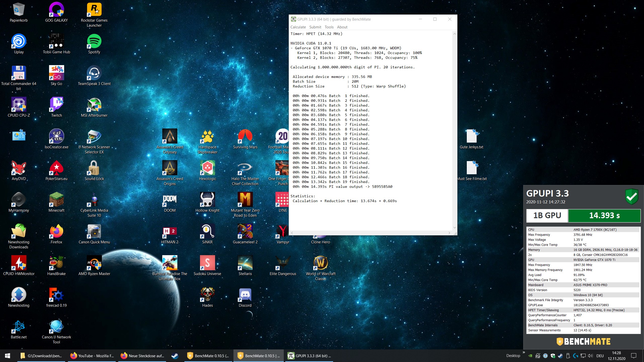Switch to GPUPI 3.3.3 taskbar item
Viewport: 644px width, 362px height.
pyautogui.click(x=309, y=356)
